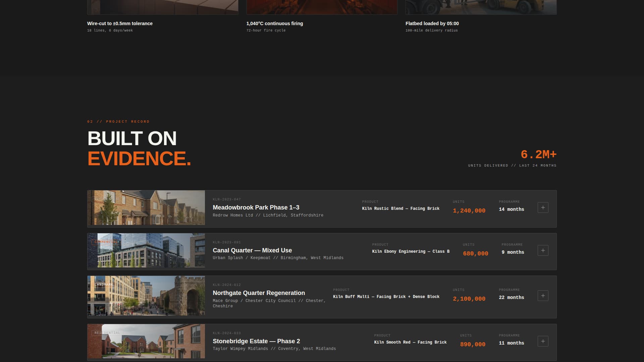The width and height of the screenshot is (644, 362).
Task: Click the 6.2M+ units delivered figure
Action: pos(538,155)
